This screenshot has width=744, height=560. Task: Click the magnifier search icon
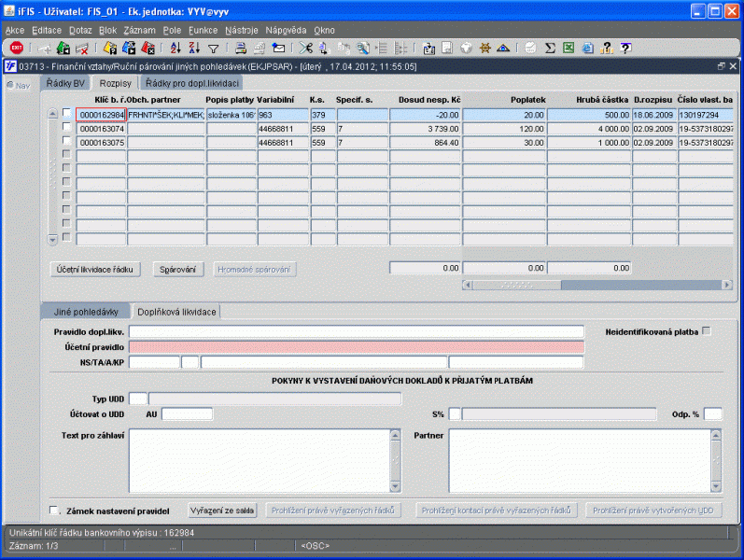[x=363, y=48]
